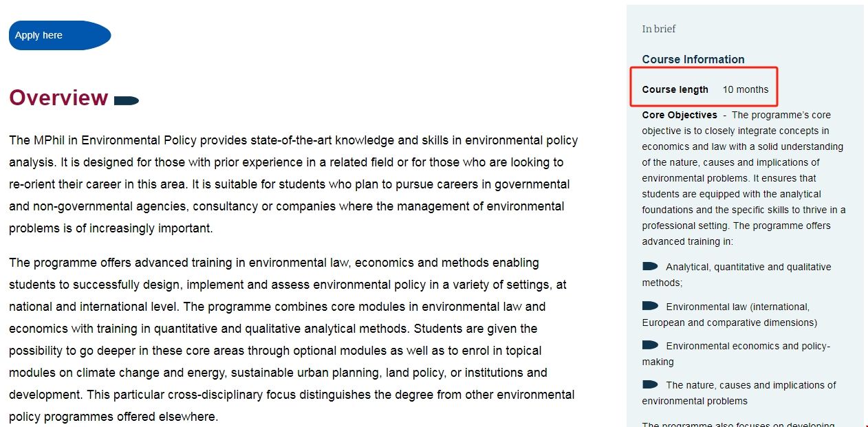
Task: Click the "10 months" course length value
Action: point(746,89)
